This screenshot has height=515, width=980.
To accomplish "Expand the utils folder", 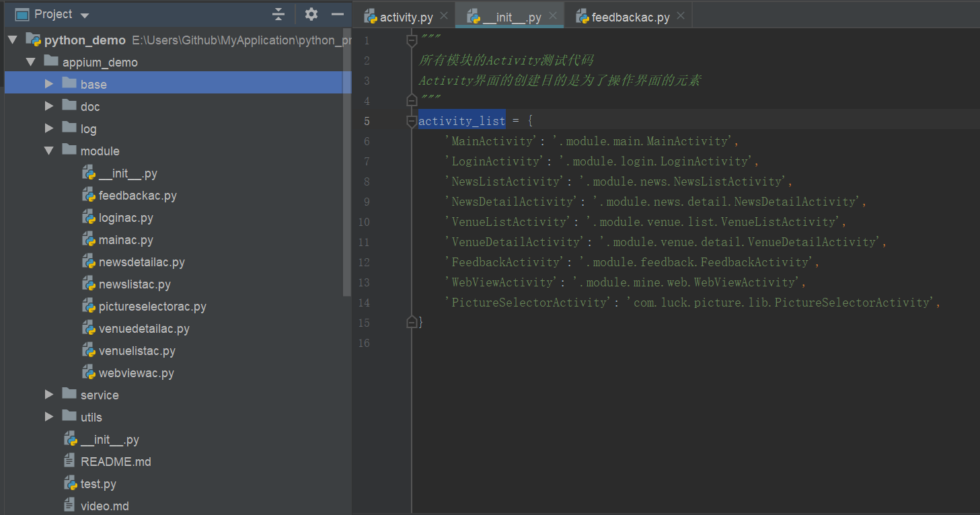I will [48, 417].
